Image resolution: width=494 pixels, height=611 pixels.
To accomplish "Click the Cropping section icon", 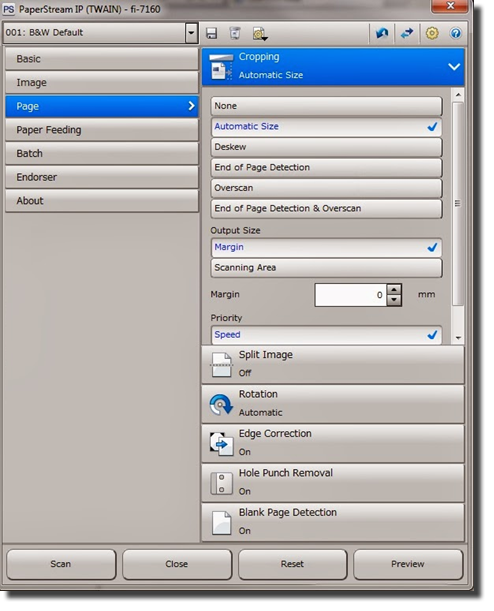I will point(221,67).
